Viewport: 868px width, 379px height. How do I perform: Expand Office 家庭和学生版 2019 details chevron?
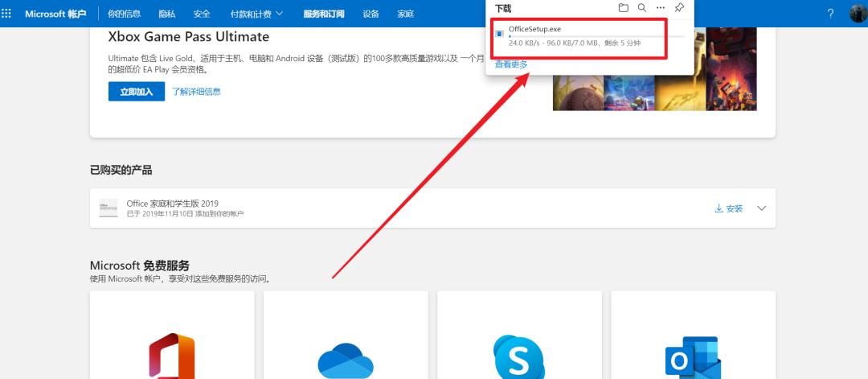point(762,208)
